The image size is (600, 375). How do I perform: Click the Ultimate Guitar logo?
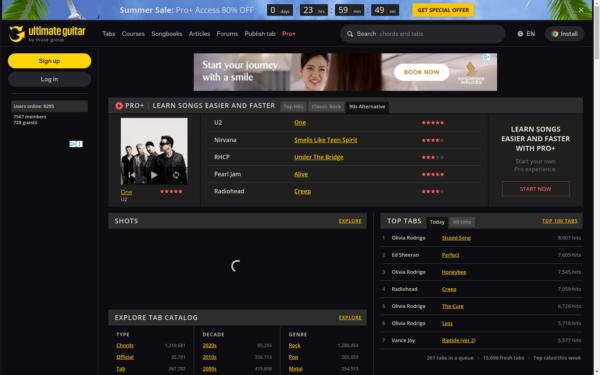[47, 34]
